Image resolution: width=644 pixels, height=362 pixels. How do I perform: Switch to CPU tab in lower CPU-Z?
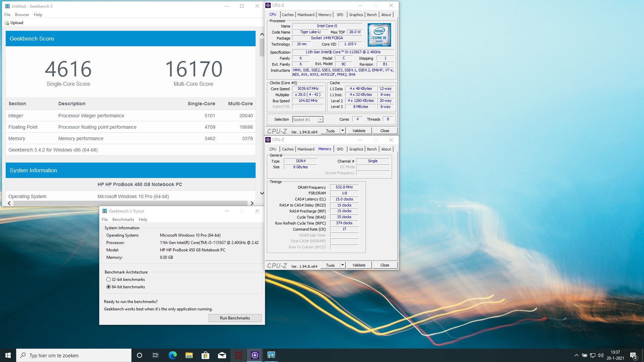click(273, 149)
